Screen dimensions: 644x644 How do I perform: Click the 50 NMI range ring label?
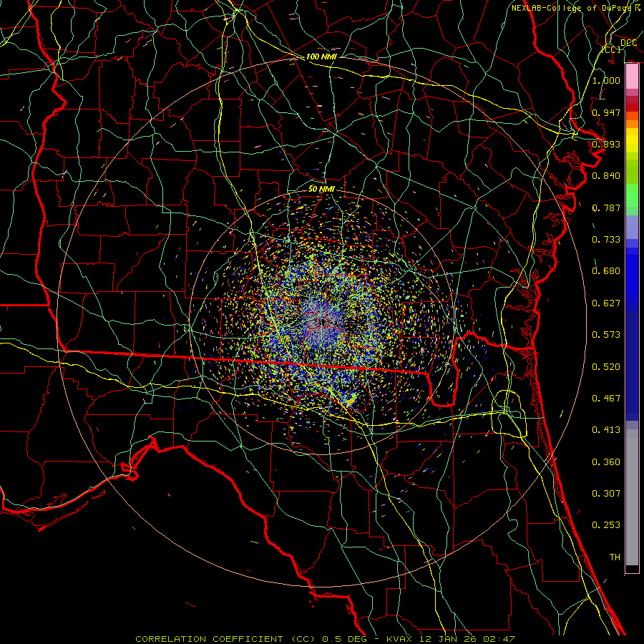(321, 189)
